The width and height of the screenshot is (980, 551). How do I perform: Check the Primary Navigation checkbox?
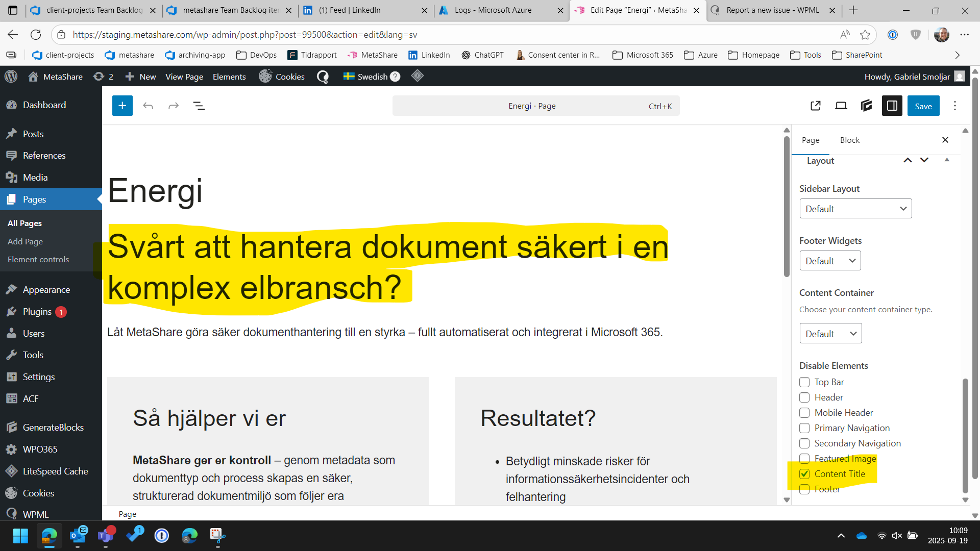[x=804, y=428]
